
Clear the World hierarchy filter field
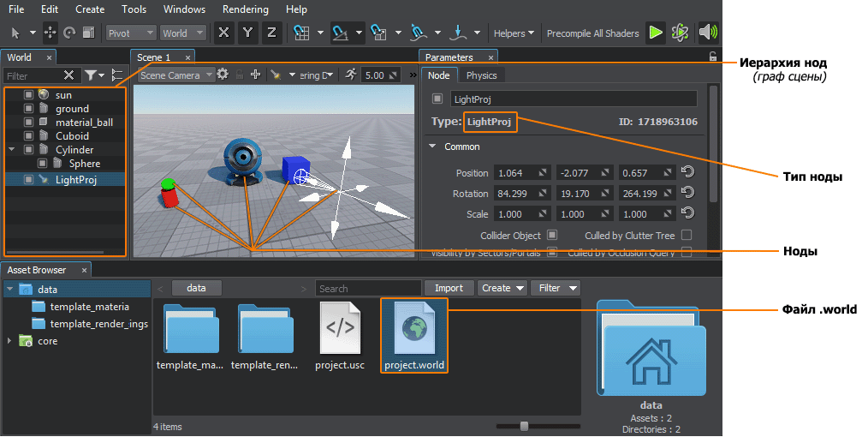(68, 75)
